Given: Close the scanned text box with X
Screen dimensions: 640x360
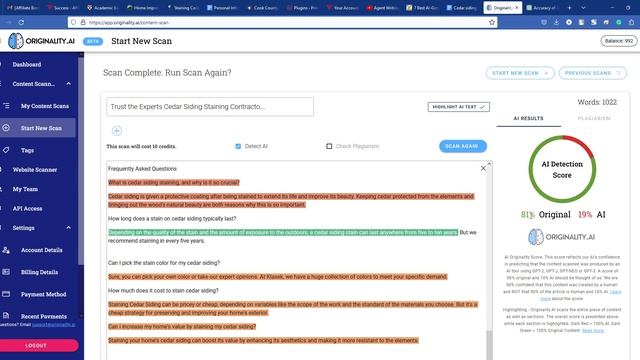Looking at the screenshot, I should [483, 168].
